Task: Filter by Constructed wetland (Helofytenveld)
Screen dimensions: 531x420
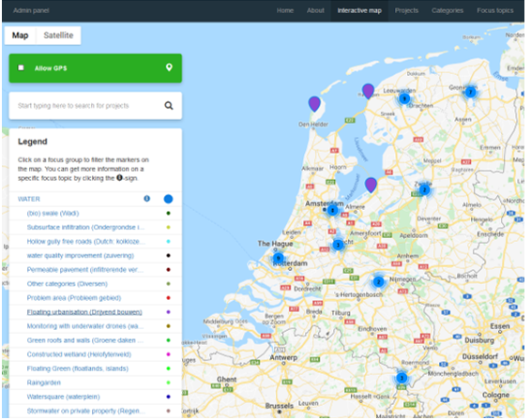Action: (79, 354)
